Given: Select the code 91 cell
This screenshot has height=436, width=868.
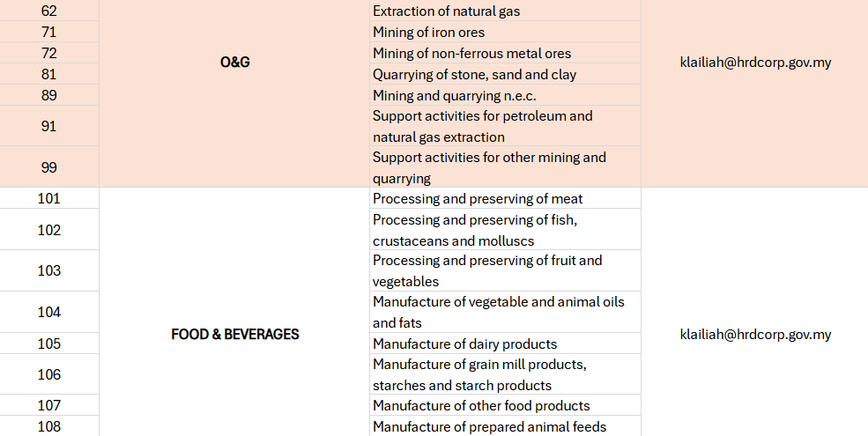Looking at the screenshot, I should [x=49, y=126].
